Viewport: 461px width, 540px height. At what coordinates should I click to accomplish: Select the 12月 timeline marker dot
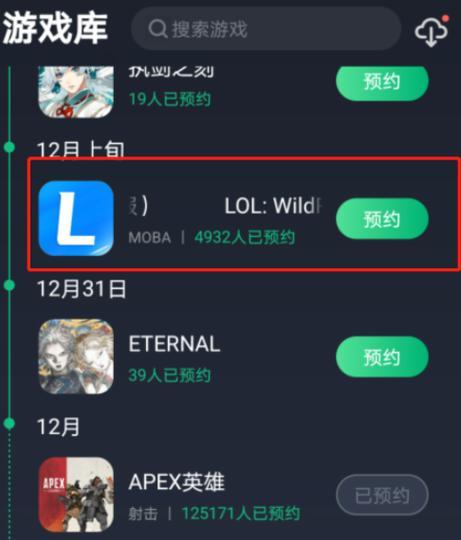click(10, 423)
